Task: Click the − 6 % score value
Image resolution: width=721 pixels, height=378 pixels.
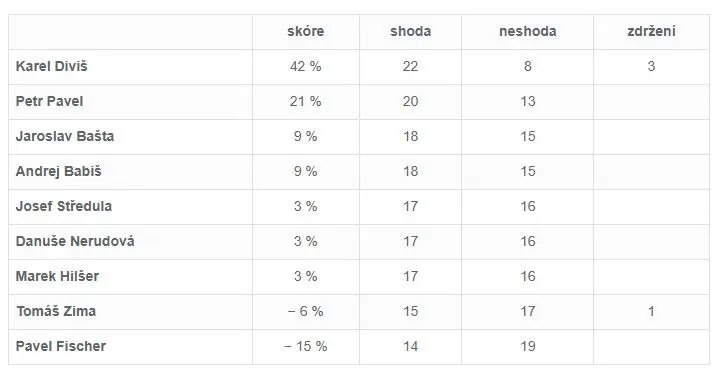Action: coord(306,311)
